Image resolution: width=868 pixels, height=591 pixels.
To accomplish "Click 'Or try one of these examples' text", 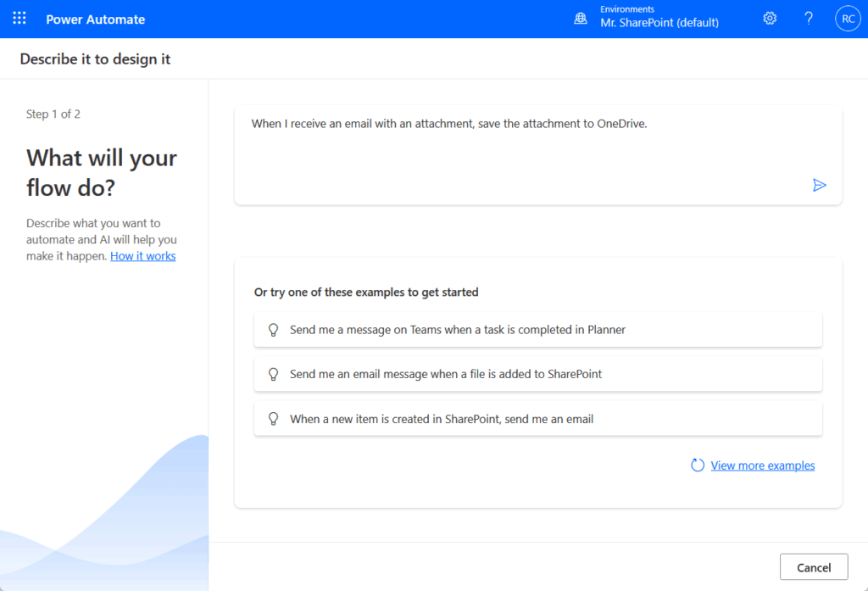I will click(366, 292).
